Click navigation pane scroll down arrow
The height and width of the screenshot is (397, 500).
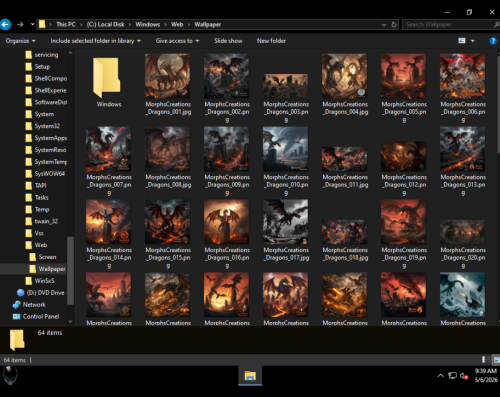click(x=70, y=321)
